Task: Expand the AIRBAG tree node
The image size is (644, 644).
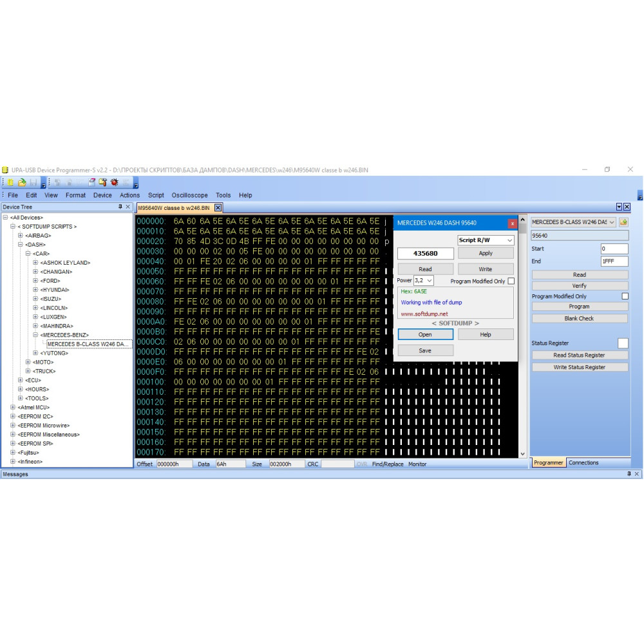Action: tap(20, 235)
